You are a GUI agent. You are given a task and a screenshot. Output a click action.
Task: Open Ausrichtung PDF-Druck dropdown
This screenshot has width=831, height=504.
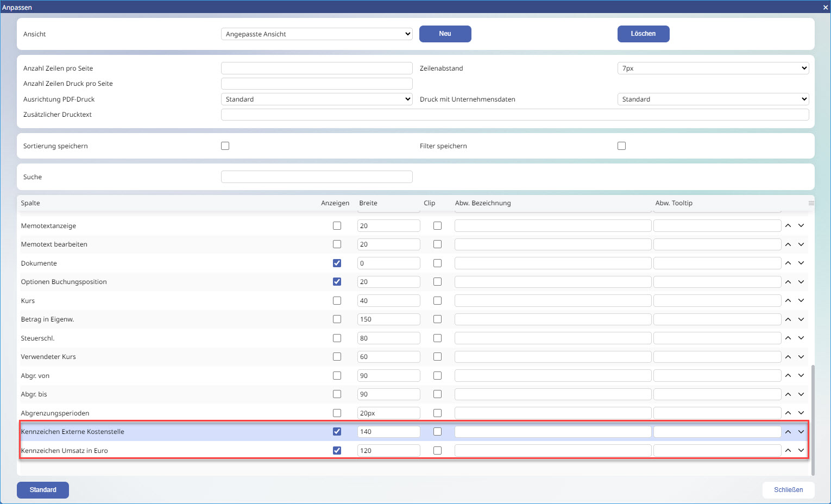point(317,99)
